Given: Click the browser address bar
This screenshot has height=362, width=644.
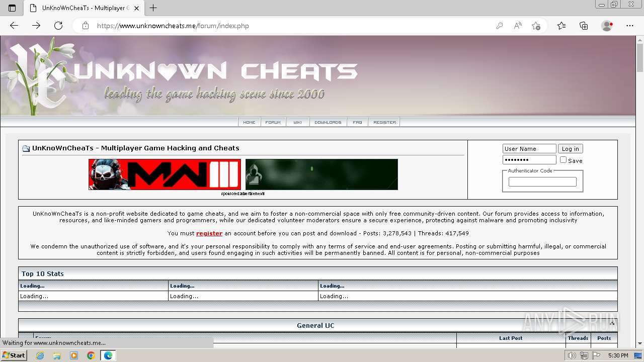Looking at the screenshot, I should 292,26.
